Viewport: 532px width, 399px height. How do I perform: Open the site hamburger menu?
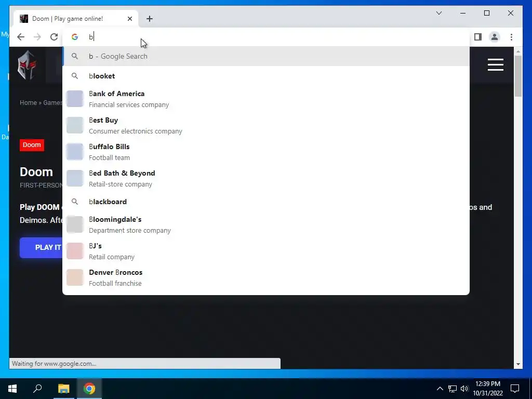click(x=495, y=65)
